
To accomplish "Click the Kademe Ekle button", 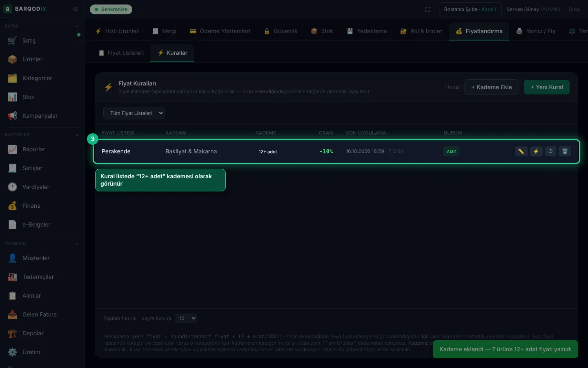I will click(x=492, y=87).
